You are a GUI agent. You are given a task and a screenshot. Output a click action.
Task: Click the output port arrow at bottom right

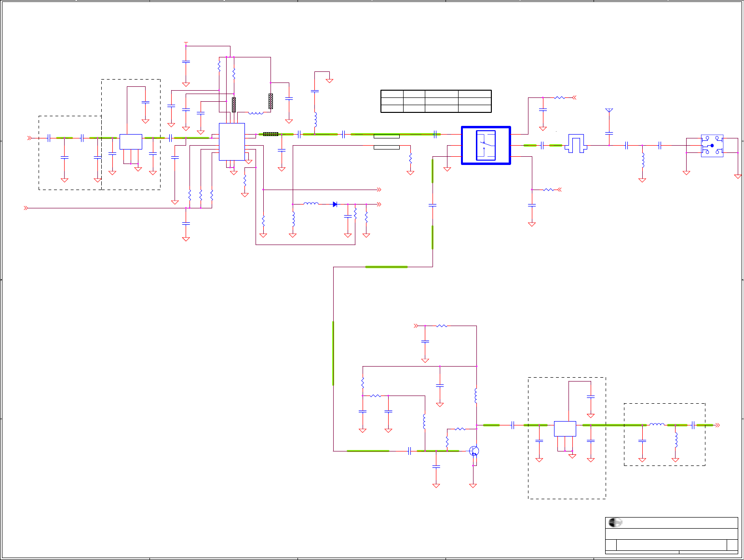pyautogui.click(x=717, y=425)
